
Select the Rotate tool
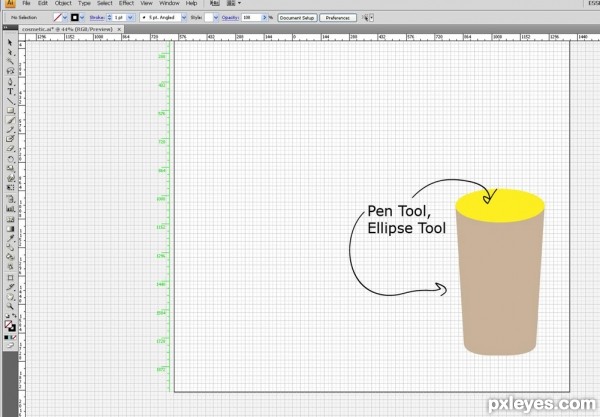point(10,159)
